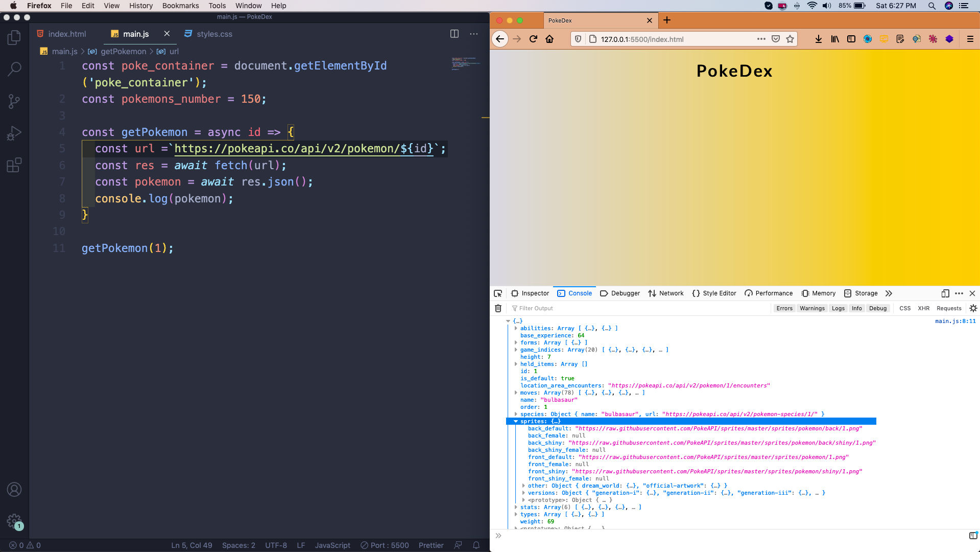The image size is (980, 552).
Task: Toggle console split editor mode
Action: (973, 536)
